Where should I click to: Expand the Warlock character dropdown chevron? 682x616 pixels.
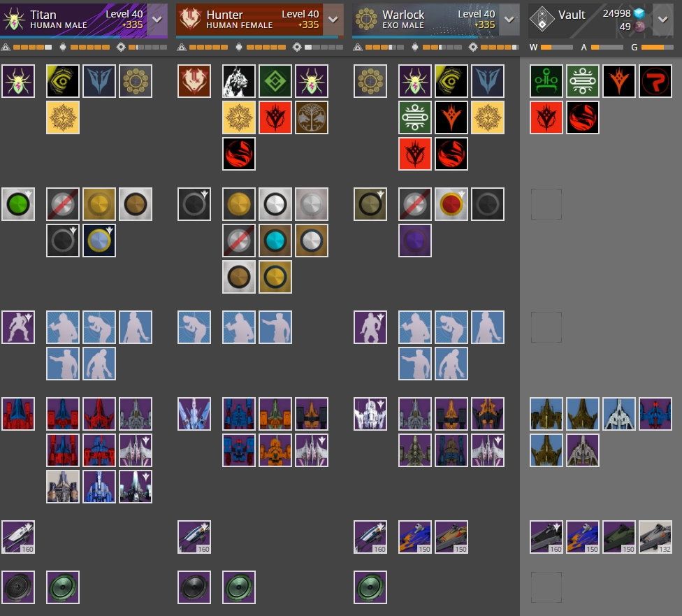[509, 20]
